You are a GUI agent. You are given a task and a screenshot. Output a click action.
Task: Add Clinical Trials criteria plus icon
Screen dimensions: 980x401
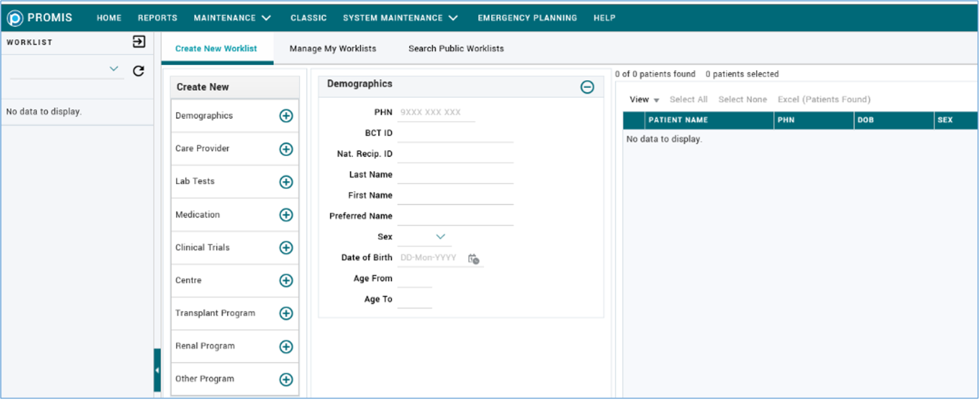(x=286, y=248)
